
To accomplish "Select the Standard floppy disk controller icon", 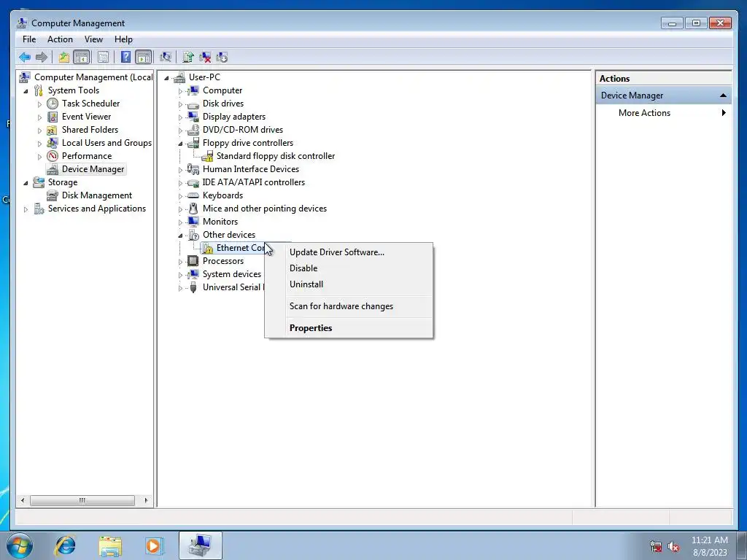I will point(207,156).
